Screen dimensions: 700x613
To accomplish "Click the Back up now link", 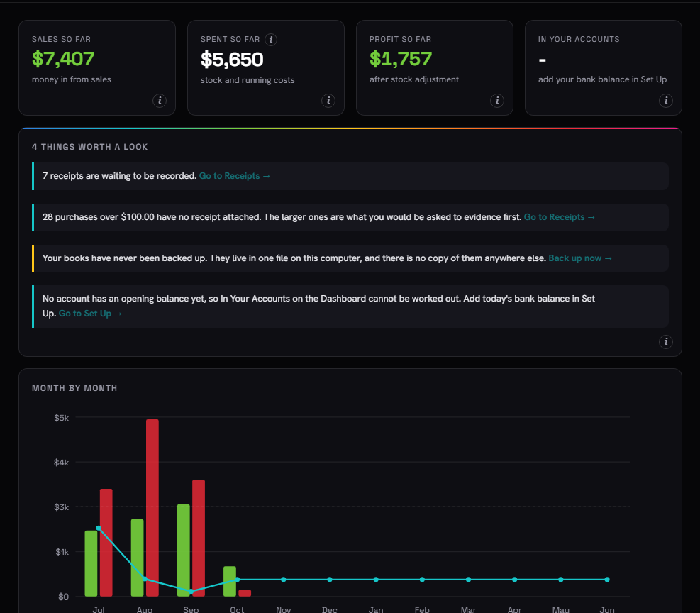I will 580,258.
